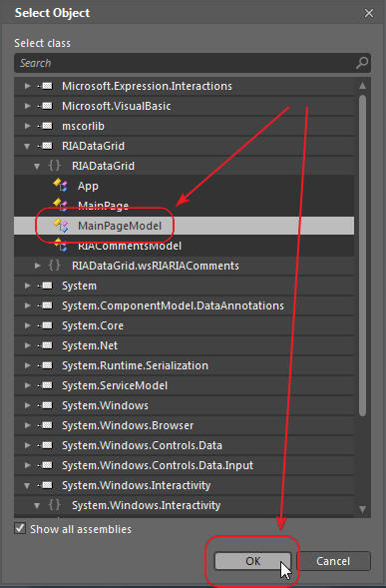Click the RIADataGrid.wsRIARIAComments namespace icon
Screen dimensions: 386x588
coord(54,266)
